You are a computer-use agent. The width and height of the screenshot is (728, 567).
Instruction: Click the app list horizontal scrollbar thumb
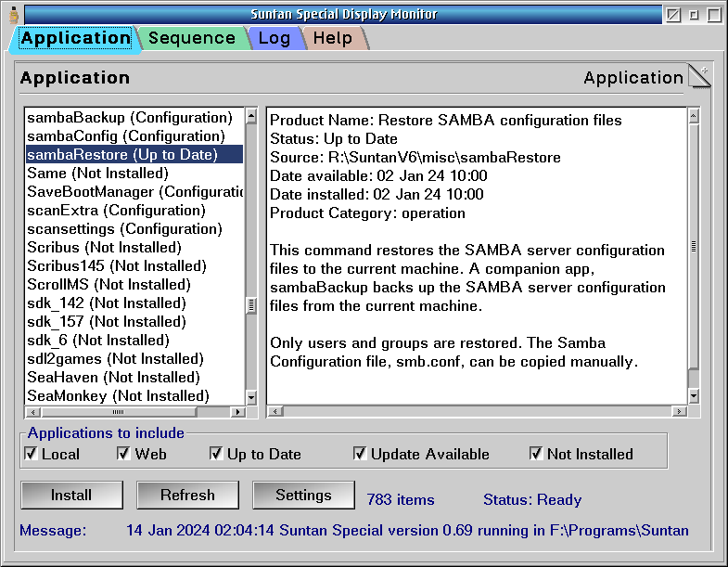pos(119,412)
